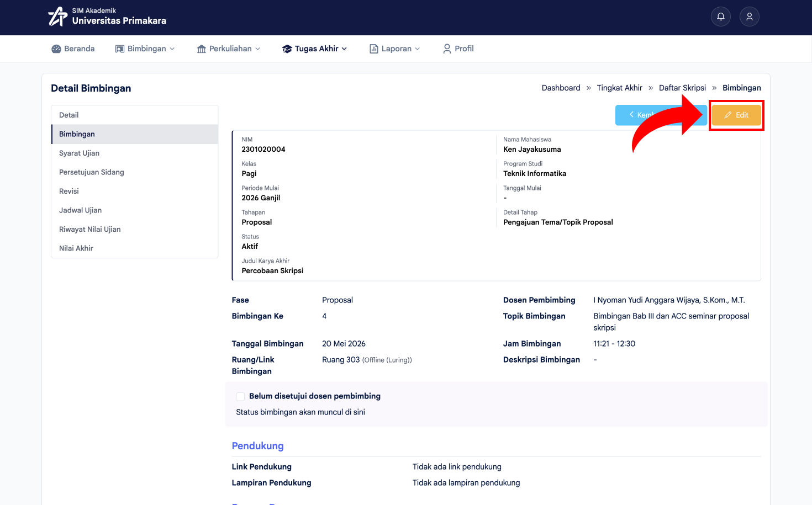
Task: Open the Jadwal Ujian tab
Action: click(135, 210)
